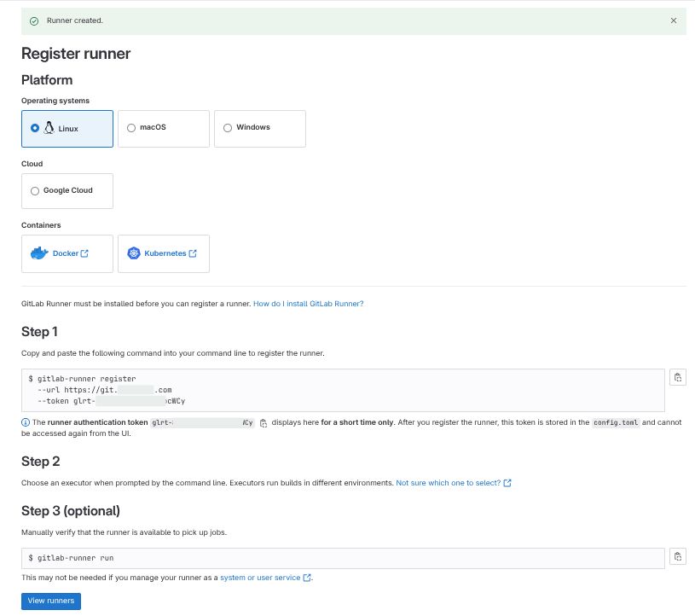The height and width of the screenshot is (616, 695).
Task: Click the View runners button
Action: (50, 601)
